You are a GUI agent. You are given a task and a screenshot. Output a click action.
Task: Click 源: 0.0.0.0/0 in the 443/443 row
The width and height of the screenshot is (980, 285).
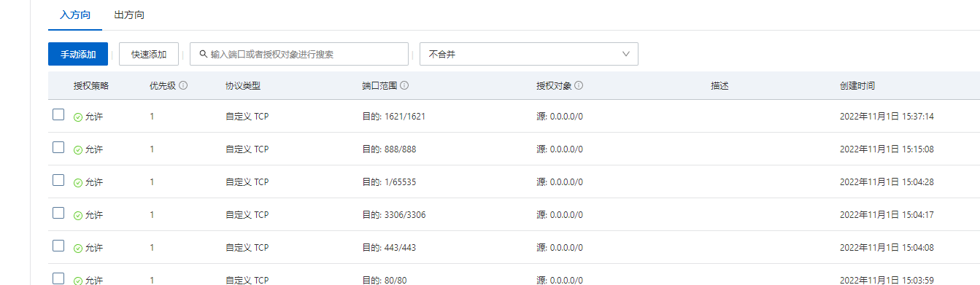(560, 248)
